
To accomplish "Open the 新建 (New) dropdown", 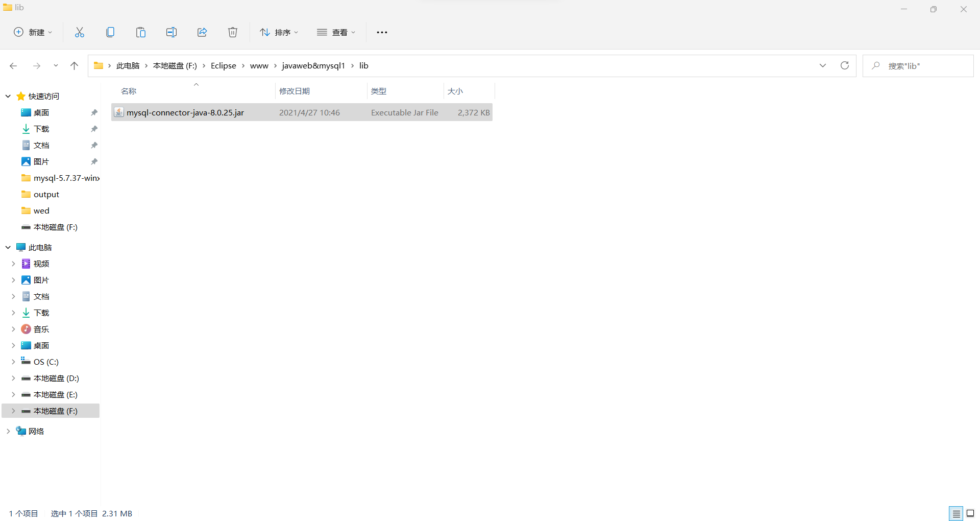I will [33, 32].
